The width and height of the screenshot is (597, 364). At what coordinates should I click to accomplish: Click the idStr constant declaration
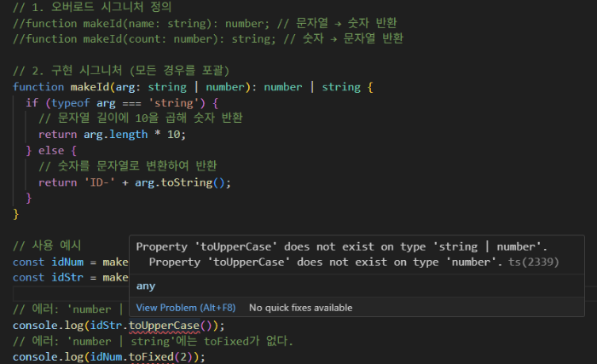[67, 278]
